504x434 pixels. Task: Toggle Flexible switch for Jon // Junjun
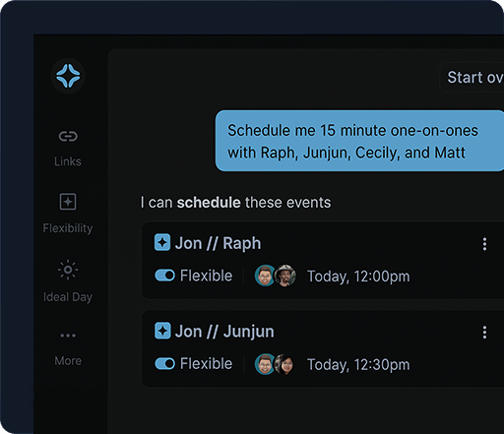tap(164, 364)
